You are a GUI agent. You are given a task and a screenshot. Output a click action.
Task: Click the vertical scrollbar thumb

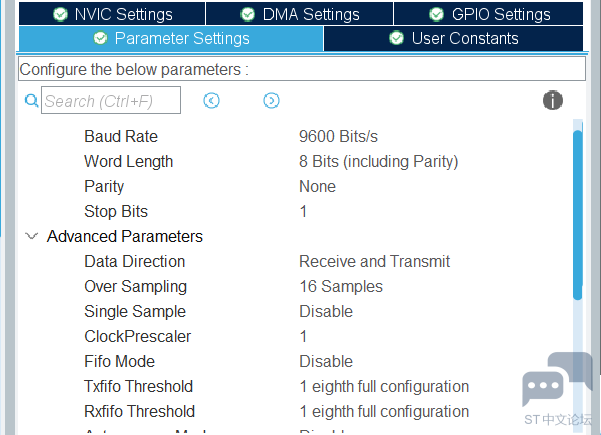(x=578, y=215)
